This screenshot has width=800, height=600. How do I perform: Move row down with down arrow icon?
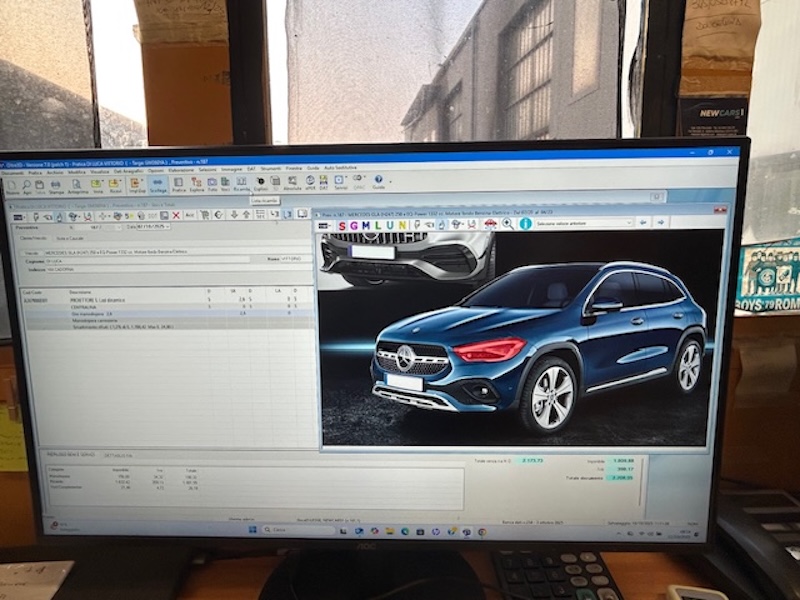click(234, 215)
